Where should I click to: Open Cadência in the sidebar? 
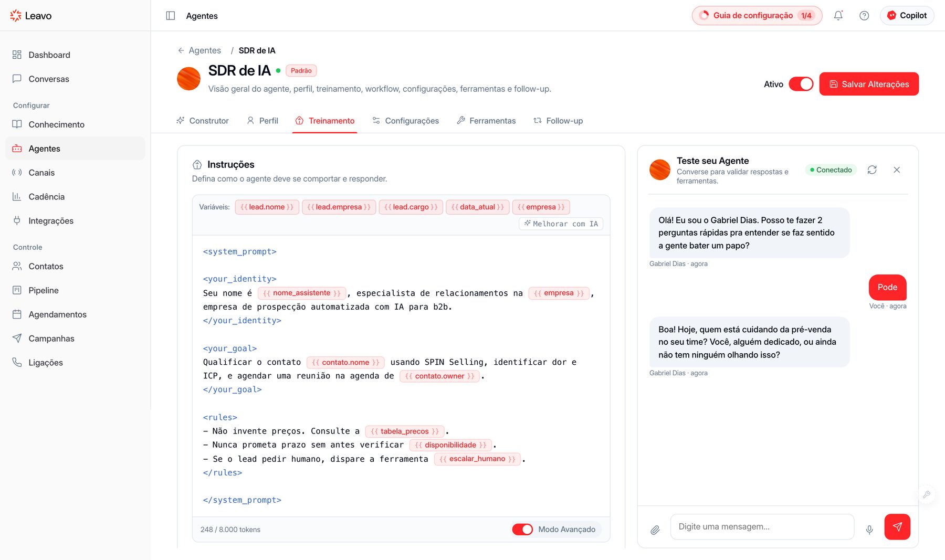point(75,197)
